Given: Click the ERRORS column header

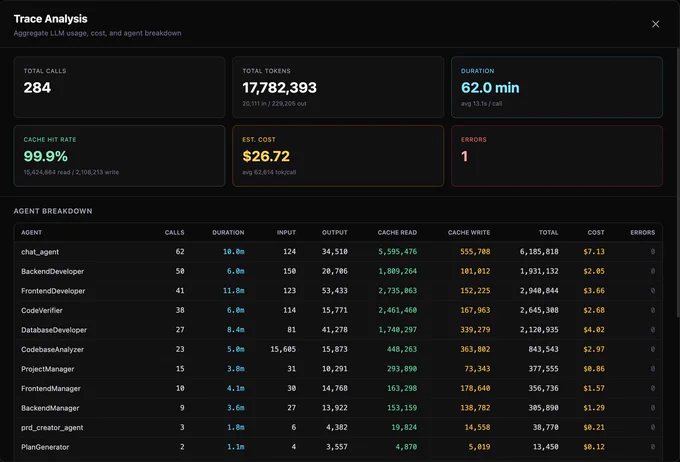Looking at the screenshot, I should point(642,233).
